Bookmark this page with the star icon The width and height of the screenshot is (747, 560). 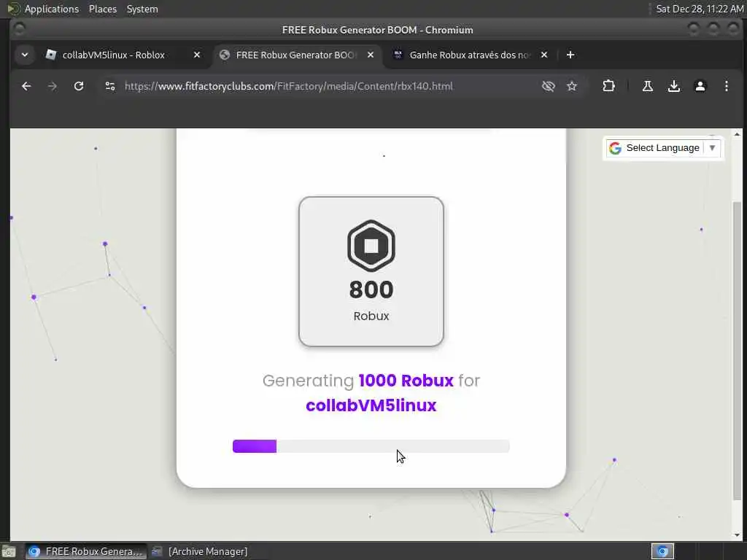(x=572, y=86)
